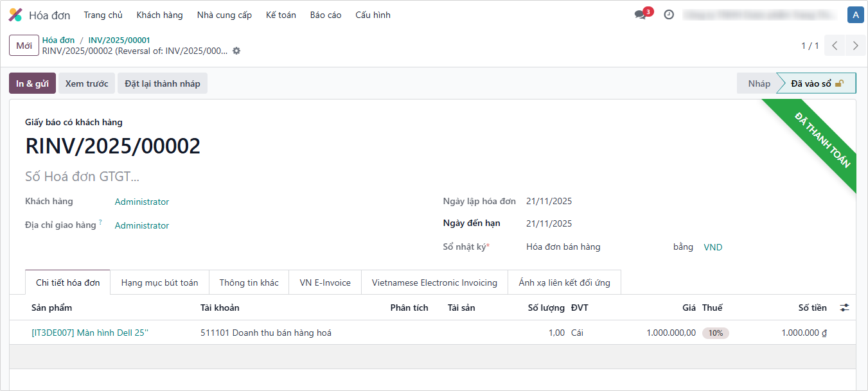This screenshot has height=391, width=868.
Task: Open the Kế toán menu
Action: point(281,15)
